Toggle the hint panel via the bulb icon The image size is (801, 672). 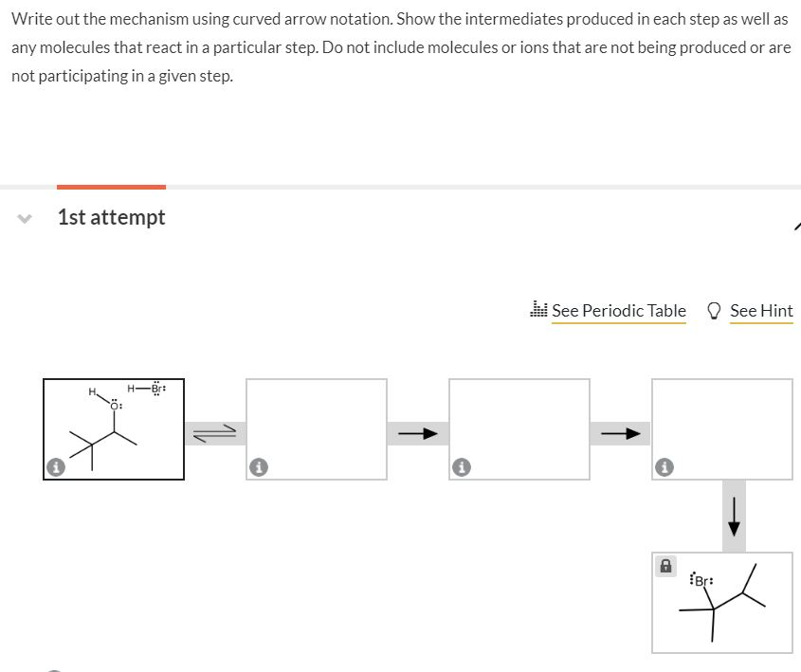(x=714, y=310)
